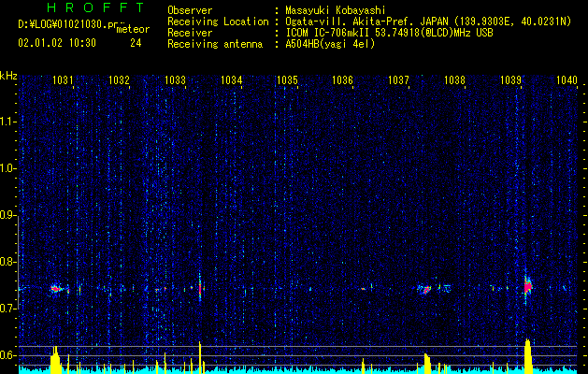Click the location Ogata-vill. Akita-Pref. JAPAN coordinates
This screenshot has width=588, height=374.
428,22
